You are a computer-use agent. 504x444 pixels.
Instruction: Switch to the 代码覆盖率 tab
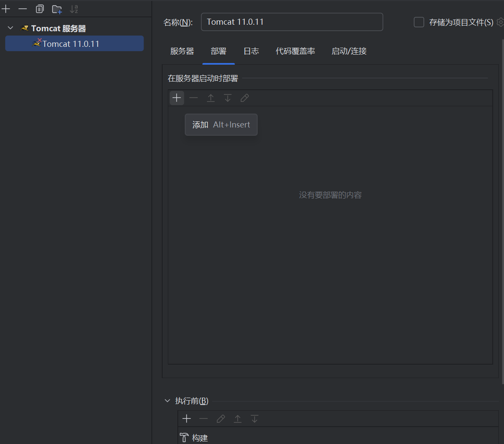[295, 51]
